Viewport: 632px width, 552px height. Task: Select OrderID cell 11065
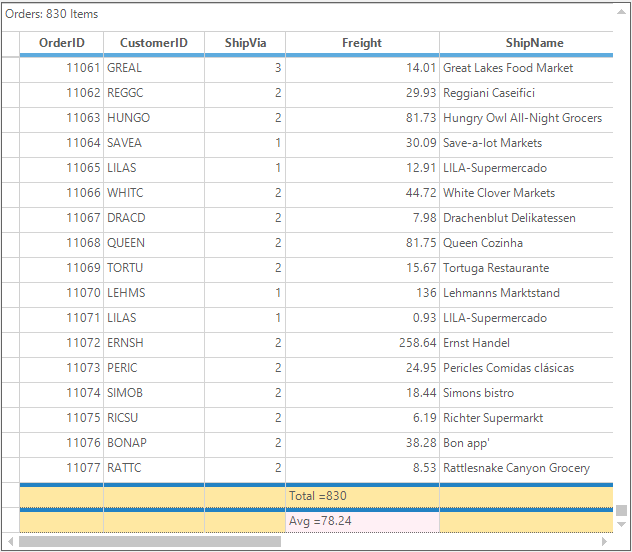point(62,170)
